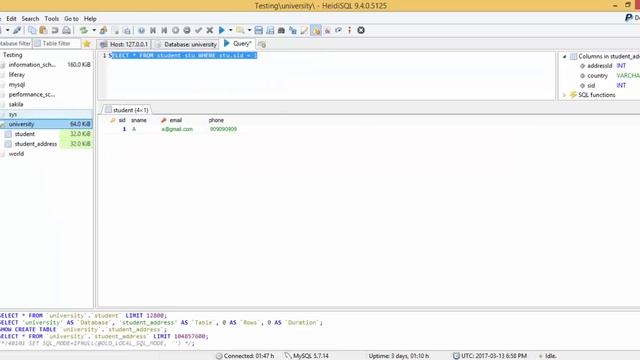
Task: Click the Table filter input field
Action: coord(57,43)
